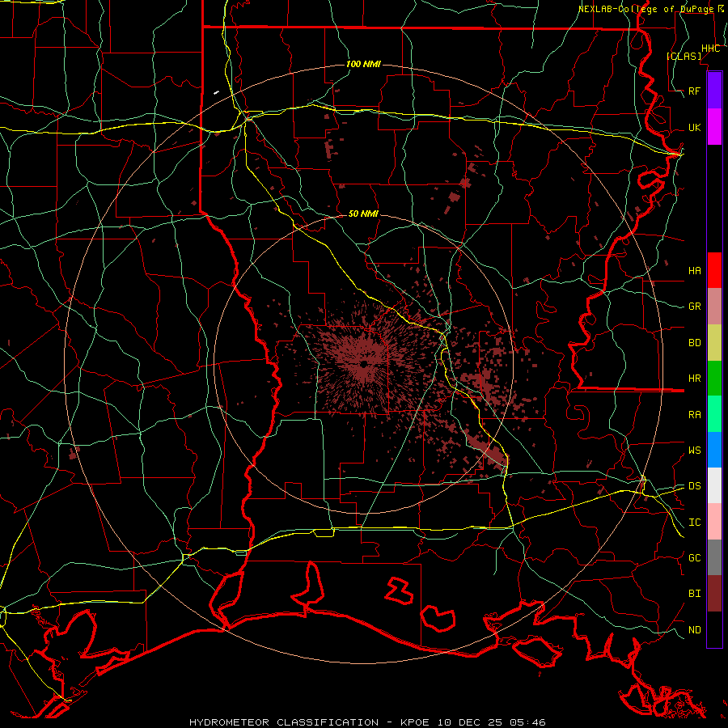
Task: Click the 'UK' legend label
Action: tap(694, 127)
